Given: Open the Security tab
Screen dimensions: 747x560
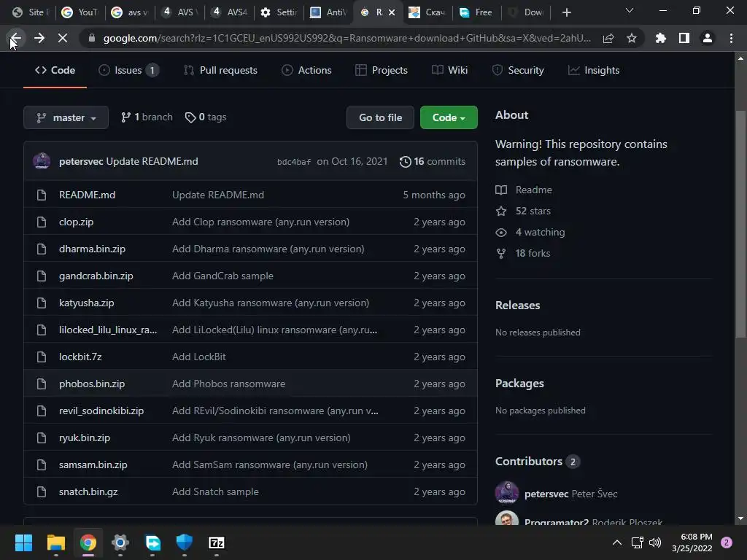Looking at the screenshot, I should tap(518, 71).
